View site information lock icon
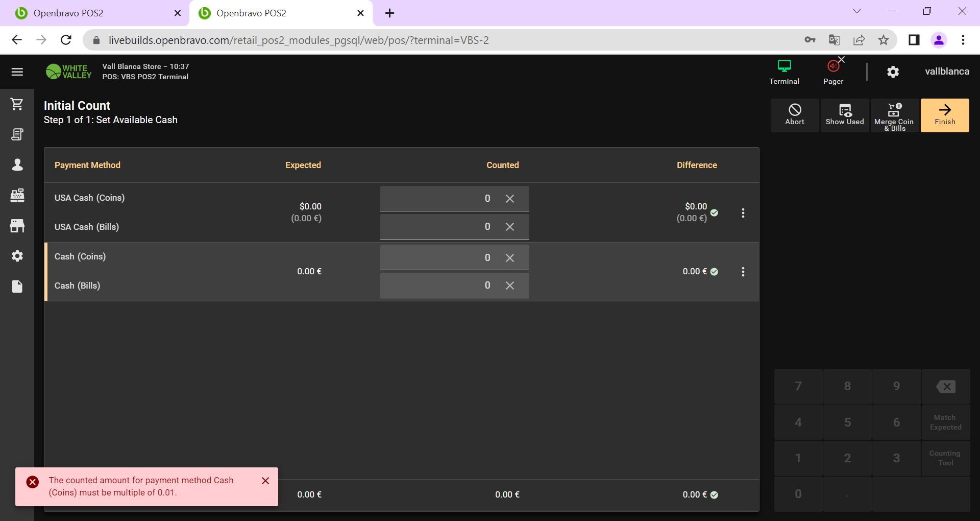980x521 pixels. click(x=96, y=40)
